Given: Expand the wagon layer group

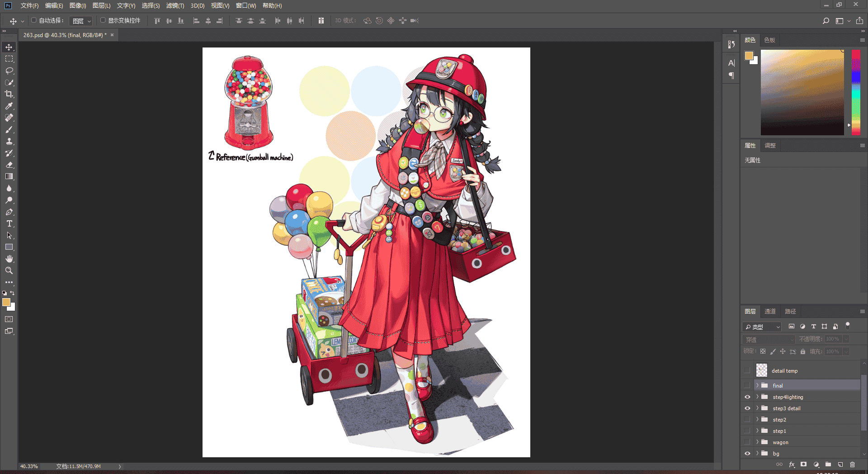Looking at the screenshot, I should pos(757,442).
